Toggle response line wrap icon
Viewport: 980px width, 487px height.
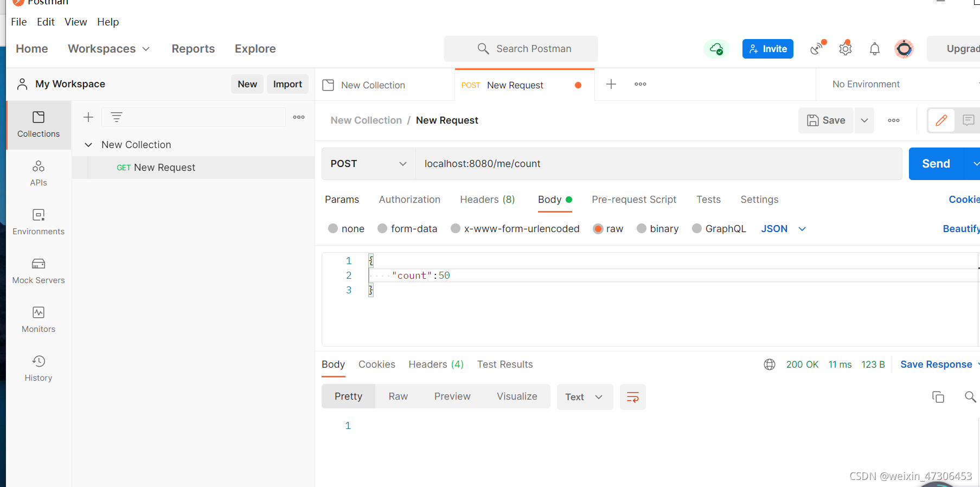click(x=633, y=397)
